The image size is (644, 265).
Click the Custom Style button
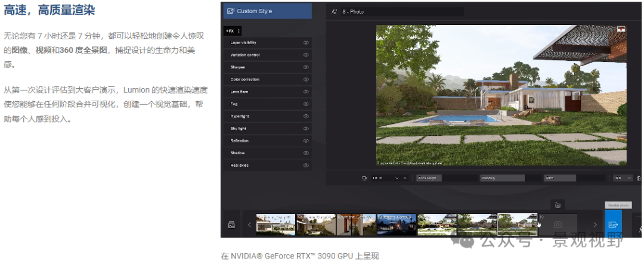(x=267, y=11)
